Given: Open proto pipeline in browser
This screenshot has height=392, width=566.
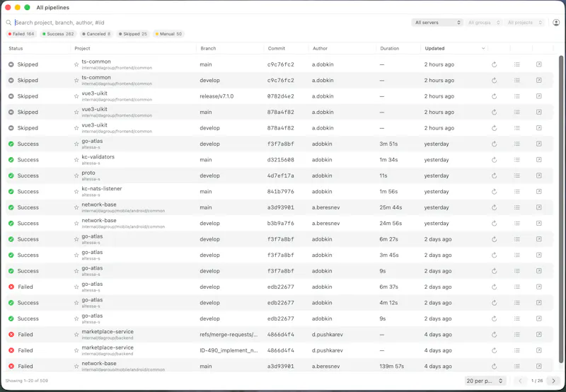Looking at the screenshot, I should [x=538, y=175].
